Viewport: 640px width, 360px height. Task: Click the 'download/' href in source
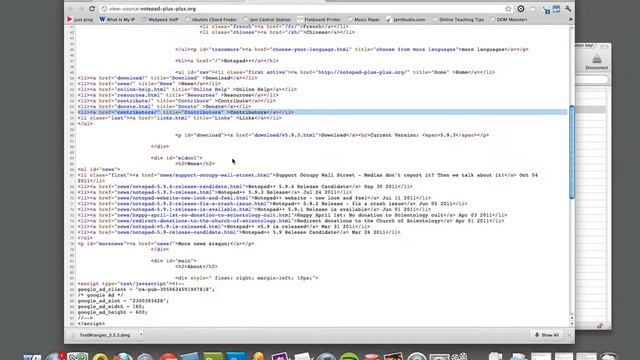point(132,78)
